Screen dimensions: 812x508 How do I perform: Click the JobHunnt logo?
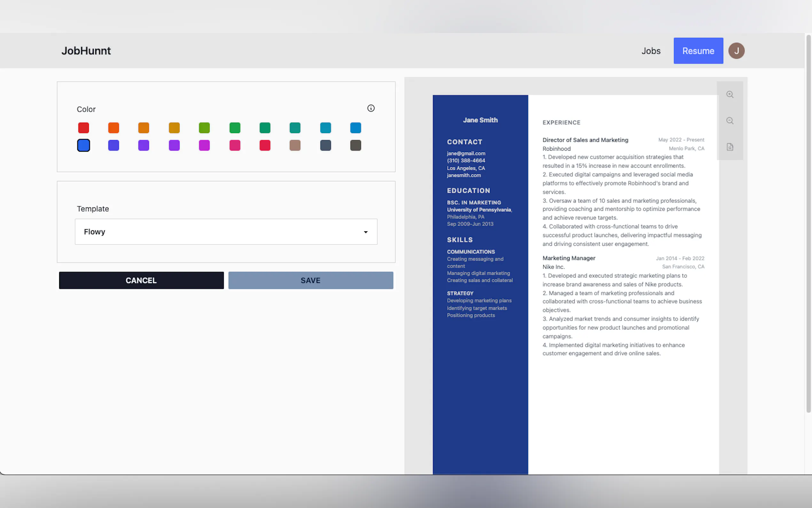coord(86,51)
